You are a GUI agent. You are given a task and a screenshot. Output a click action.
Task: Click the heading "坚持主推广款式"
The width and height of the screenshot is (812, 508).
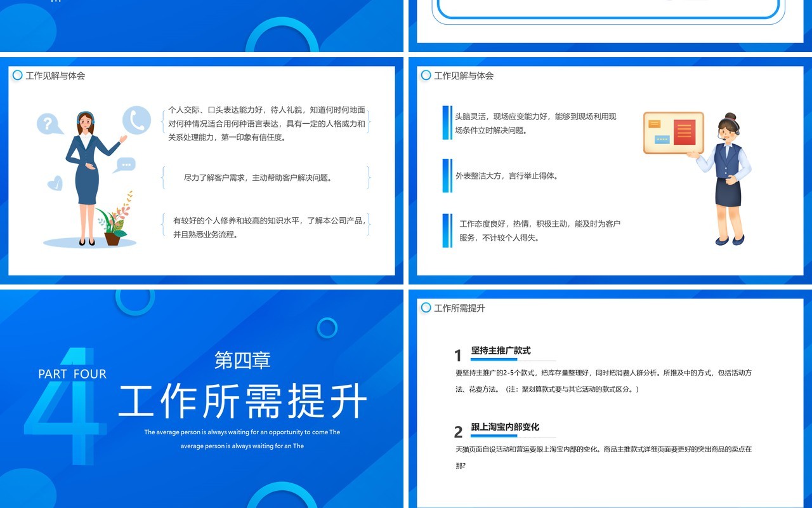click(501, 351)
